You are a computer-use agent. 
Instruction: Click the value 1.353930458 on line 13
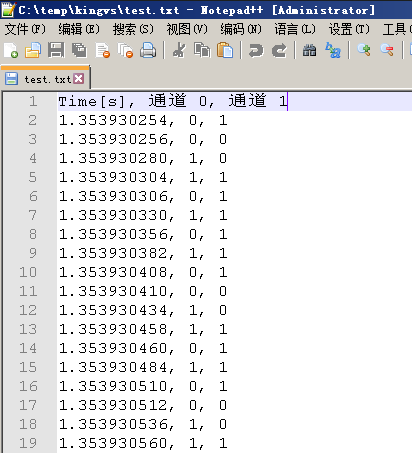tap(113, 329)
